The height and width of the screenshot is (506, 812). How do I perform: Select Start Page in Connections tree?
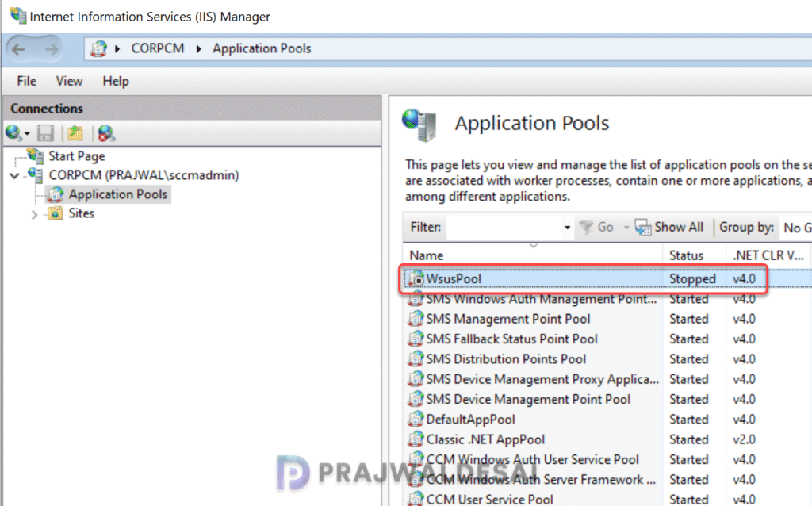(77, 156)
